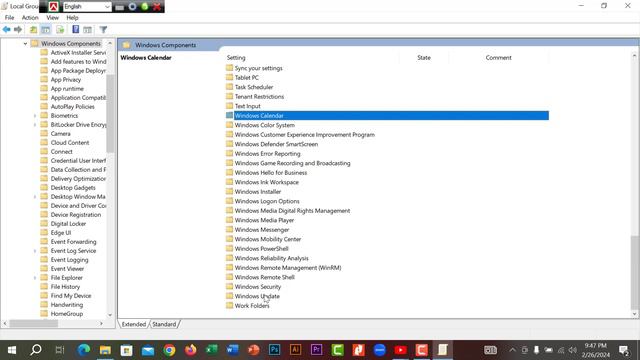Select the Windows Security folder
The image size is (640, 360).
(x=258, y=287)
